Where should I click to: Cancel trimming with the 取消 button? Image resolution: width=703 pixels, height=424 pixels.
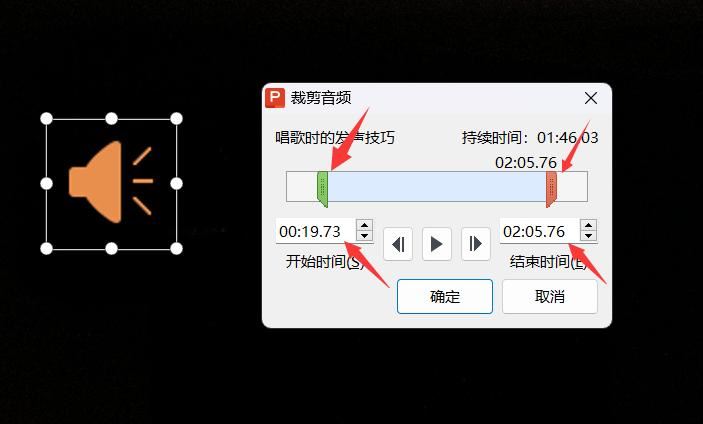550,297
